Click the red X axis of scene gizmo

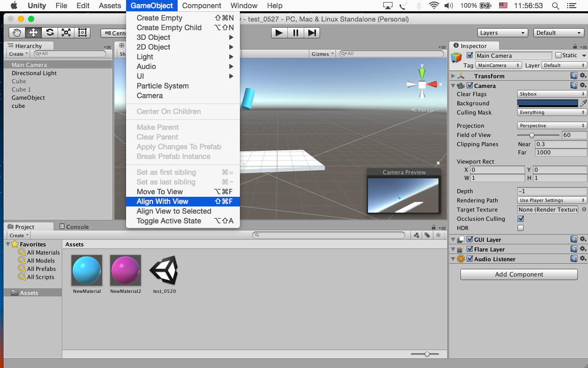tap(432, 84)
